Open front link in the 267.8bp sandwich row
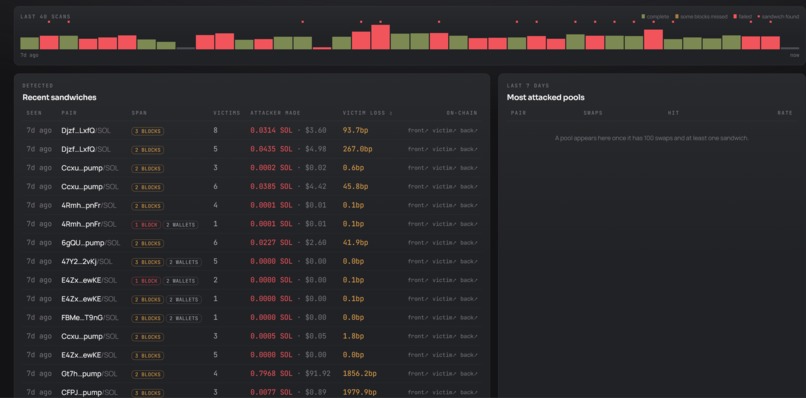The height and width of the screenshot is (398, 806). 417,149
